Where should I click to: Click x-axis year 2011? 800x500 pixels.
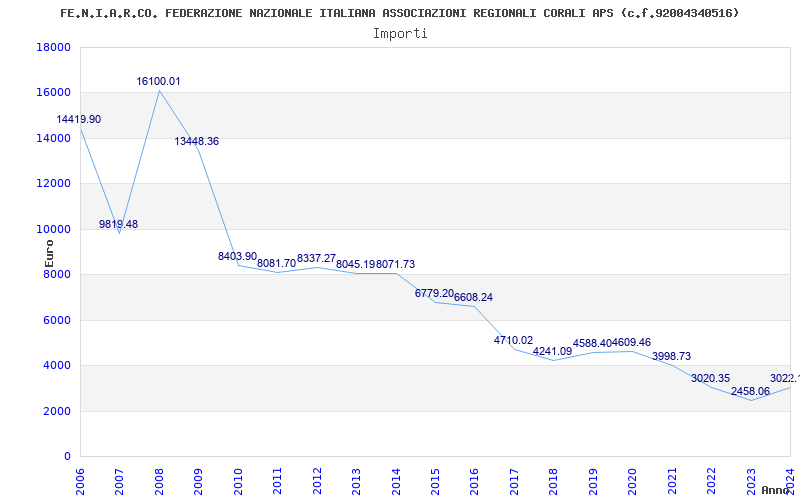277,482
